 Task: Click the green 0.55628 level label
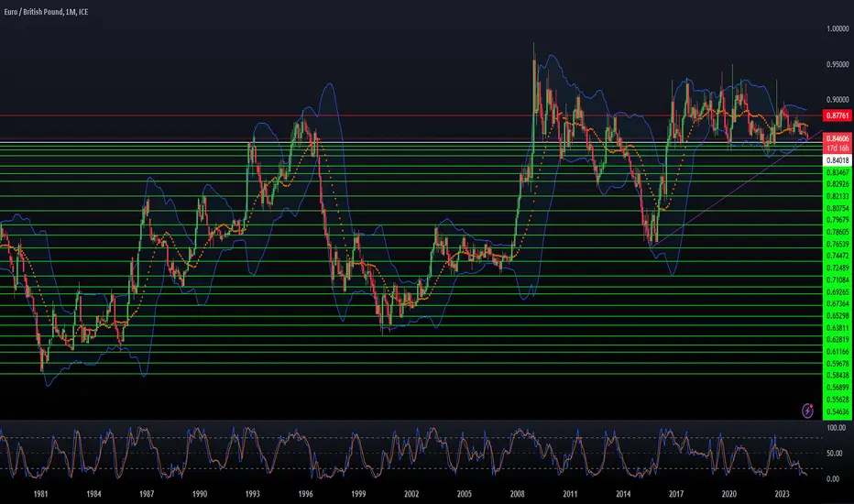838,400
